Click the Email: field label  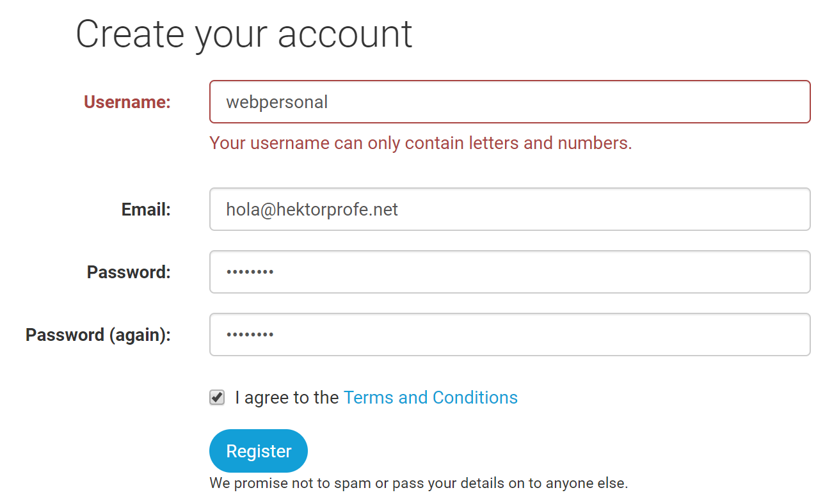click(146, 209)
